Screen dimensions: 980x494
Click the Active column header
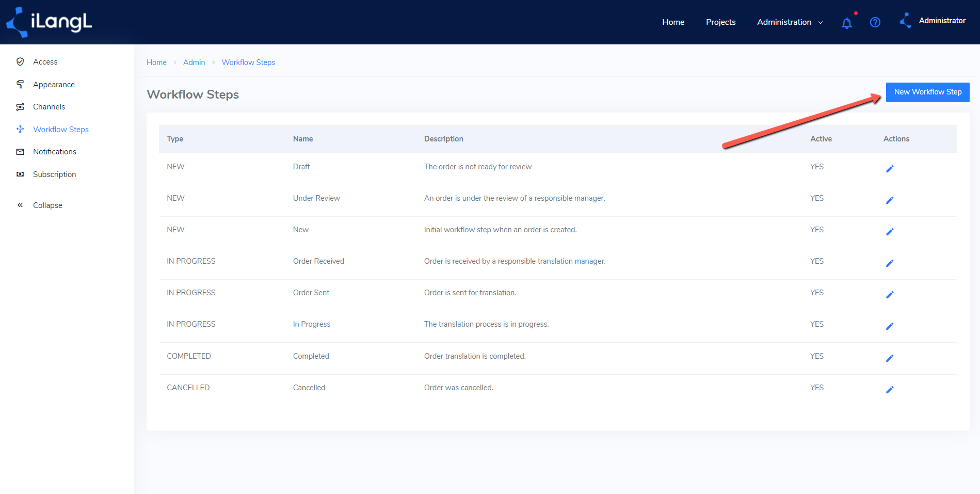[821, 139]
